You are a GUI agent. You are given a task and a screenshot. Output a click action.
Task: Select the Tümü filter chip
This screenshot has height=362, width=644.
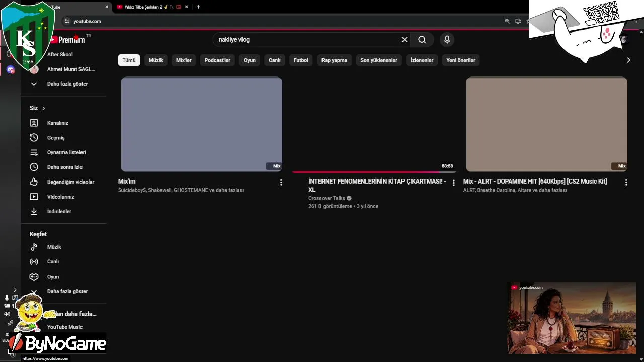coord(129,60)
